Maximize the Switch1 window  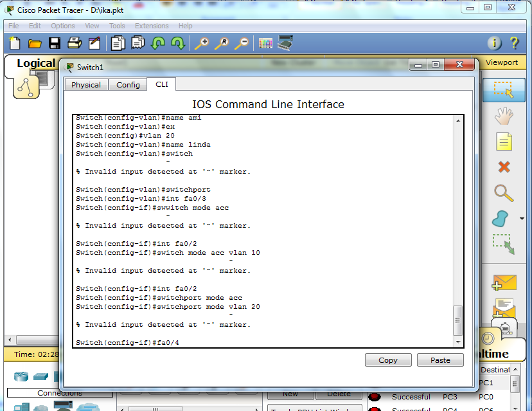tap(436, 64)
